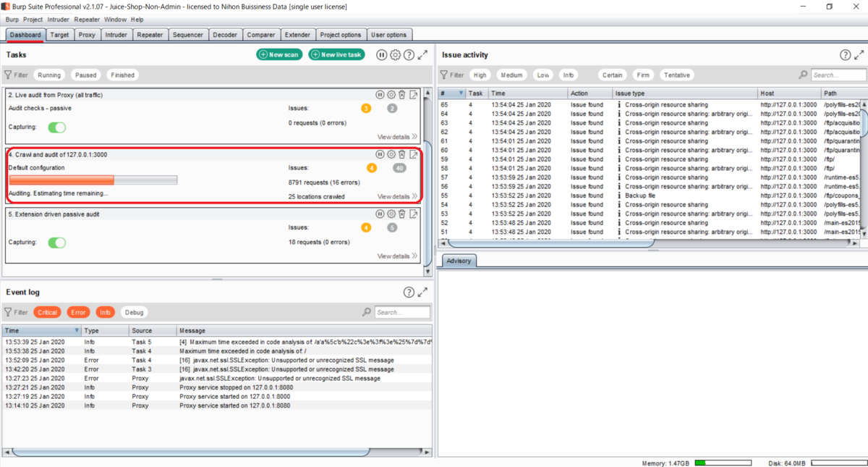Screen dimensions: 868x467
Task: Delete the Live audit from Proxy task
Action: tap(402, 95)
